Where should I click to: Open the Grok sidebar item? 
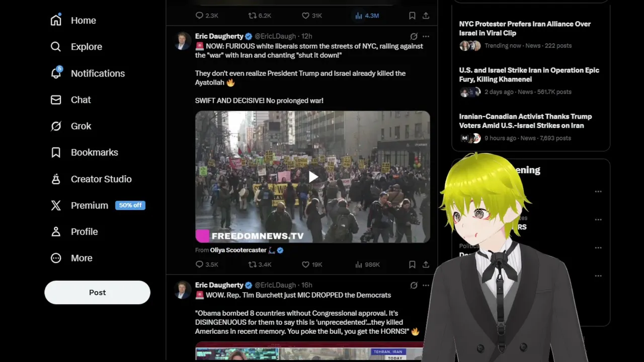pos(71,126)
